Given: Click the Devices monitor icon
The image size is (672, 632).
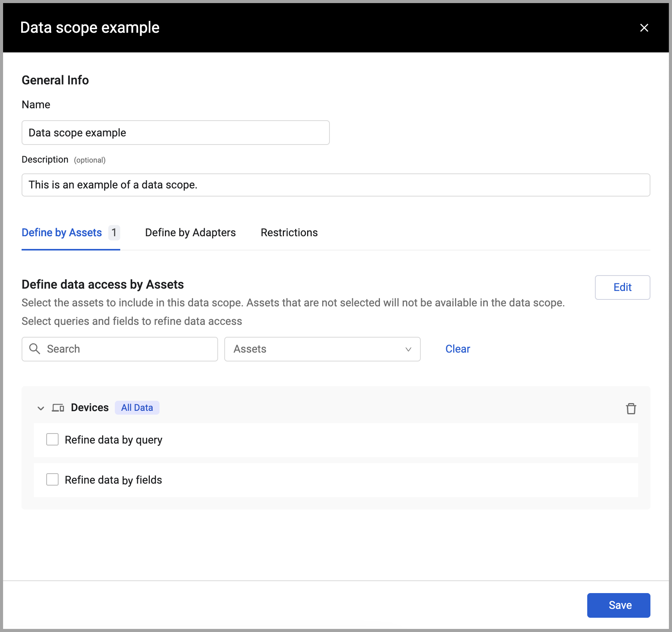Looking at the screenshot, I should tap(58, 408).
